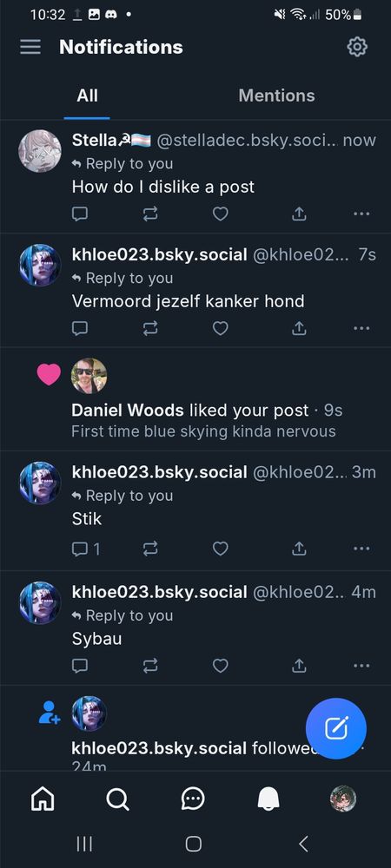Viewport: 391px width, 868px height.
Task: Compose a new post with floating button
Action: [336, 728]
